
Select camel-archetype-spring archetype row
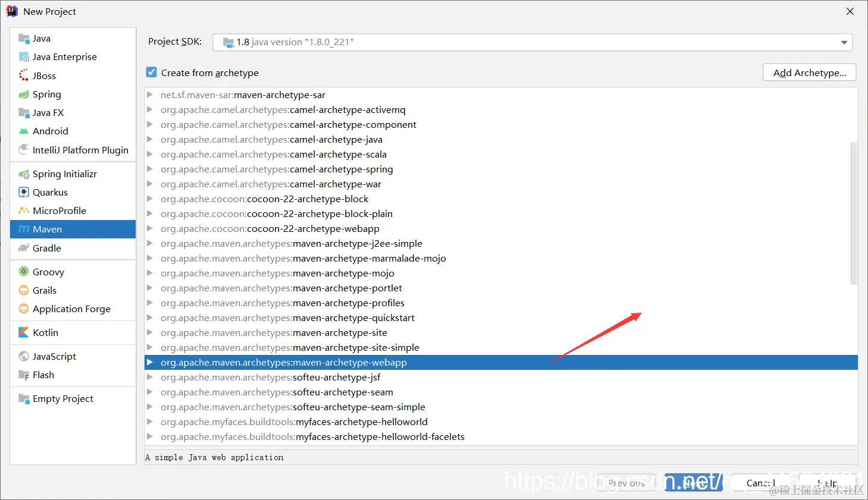501,169
